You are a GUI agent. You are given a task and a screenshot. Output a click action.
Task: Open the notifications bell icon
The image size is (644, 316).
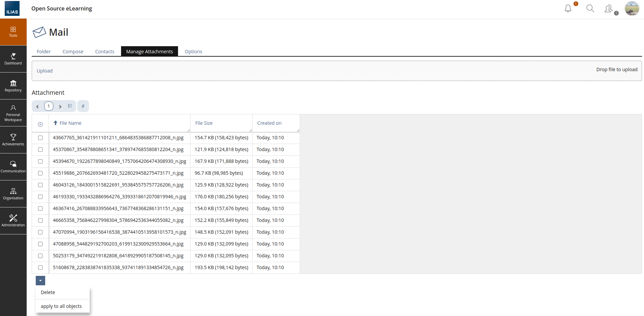coord(568,8)
